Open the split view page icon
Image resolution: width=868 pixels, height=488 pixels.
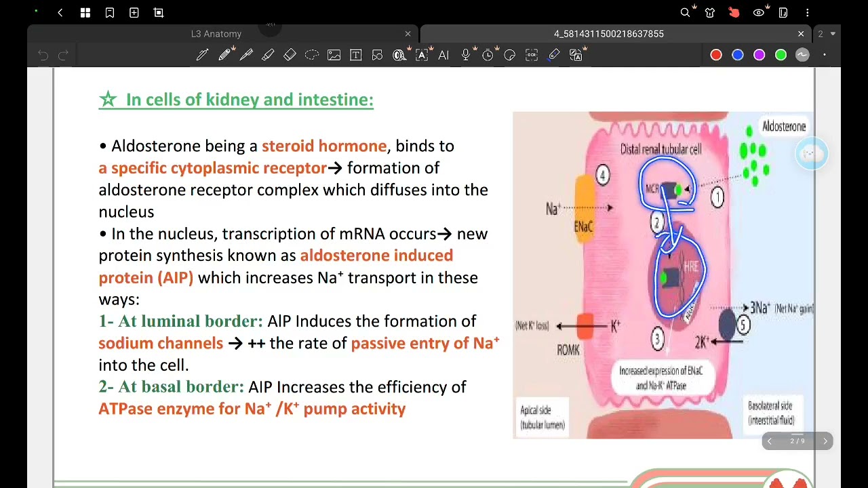pyautogui.click(x=783, y=13)
